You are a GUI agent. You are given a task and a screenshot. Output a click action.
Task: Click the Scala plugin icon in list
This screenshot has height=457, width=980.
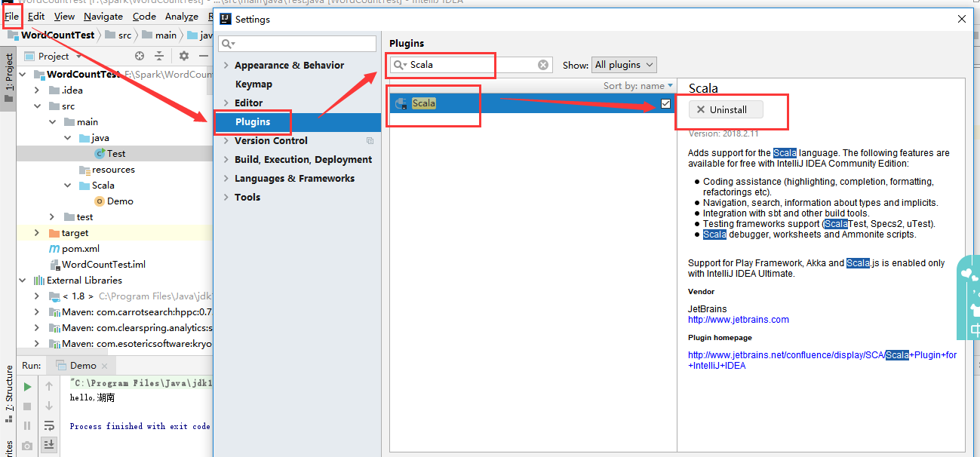point(402,103)
